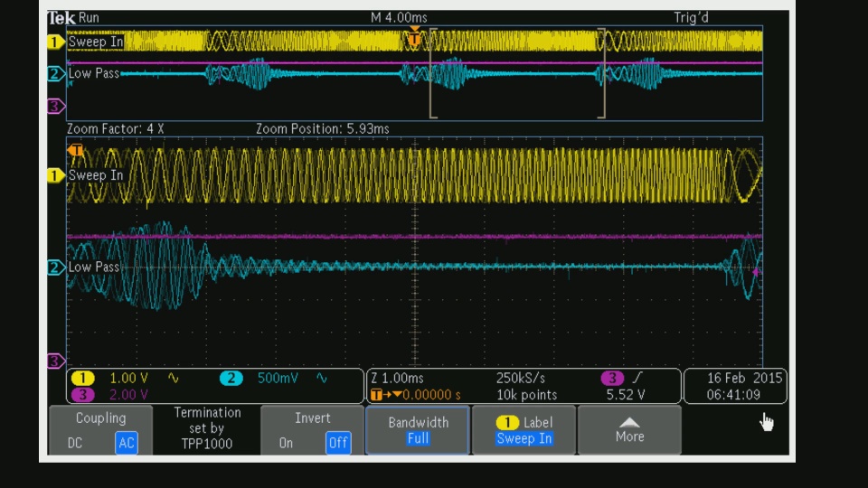Select the Termination set by TPP1000 item
868x488 pixels.
coord(206,428)
